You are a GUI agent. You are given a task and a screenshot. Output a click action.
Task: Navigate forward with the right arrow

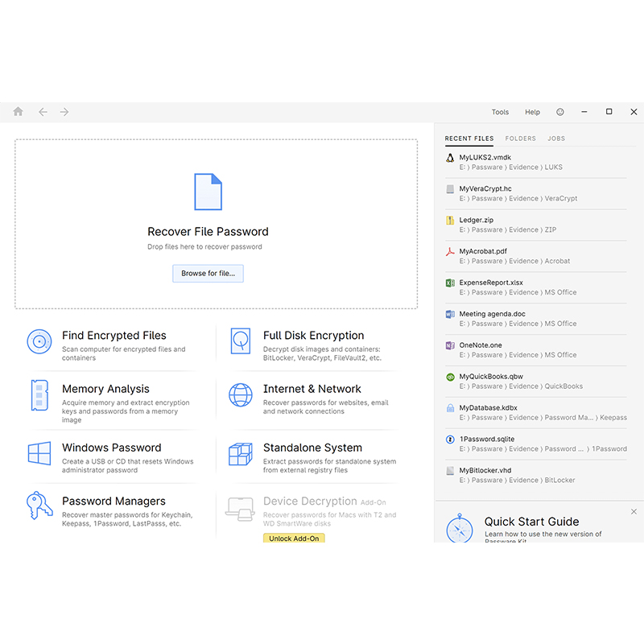tap(64, 112)
